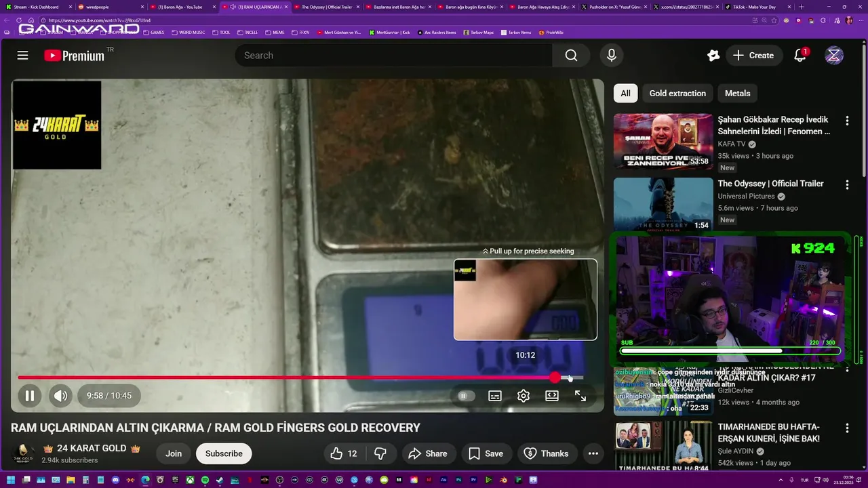Click the Create button
Viewport: 868px width, 488px height.
753,56
